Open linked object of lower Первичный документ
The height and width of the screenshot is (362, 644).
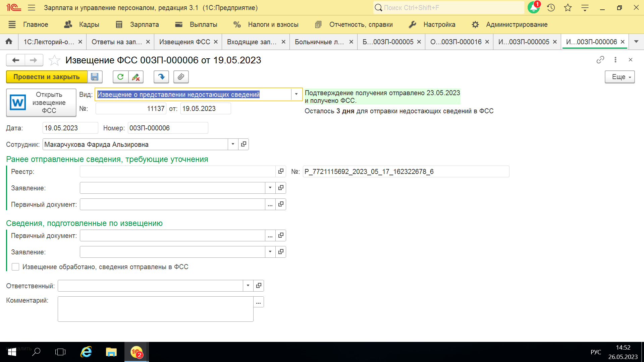point(281,236)
